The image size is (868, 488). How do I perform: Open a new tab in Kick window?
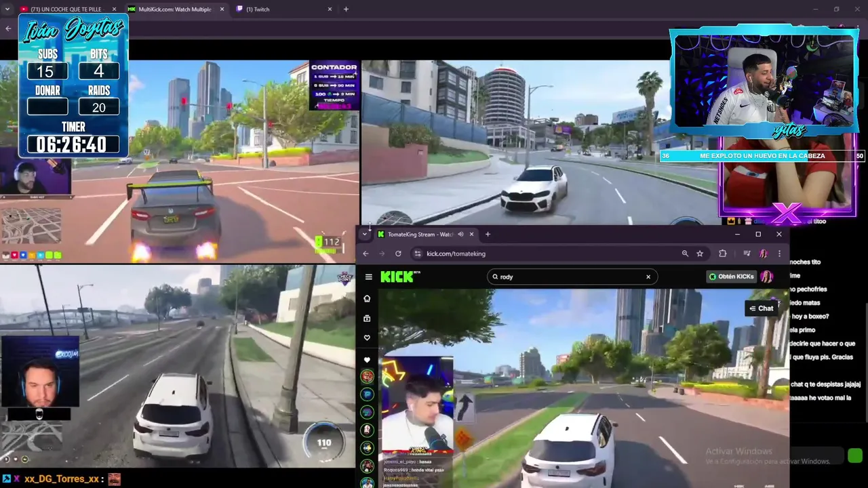488,235
